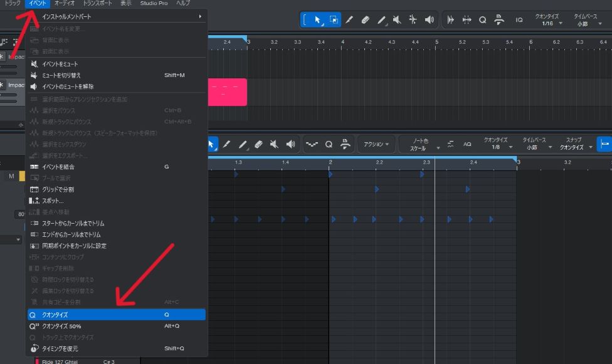The height and width of the screenshot is (364, 612).
Task: Click the Q quantize icon in top toolbar
Action: point(482,20)
